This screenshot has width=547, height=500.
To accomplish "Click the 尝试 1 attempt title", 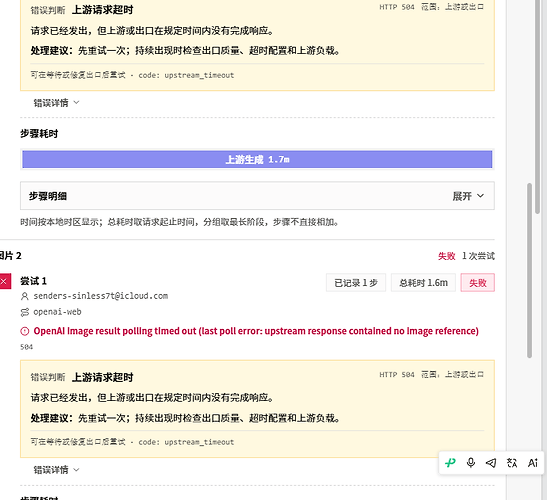I will click(x=33, y=281).
